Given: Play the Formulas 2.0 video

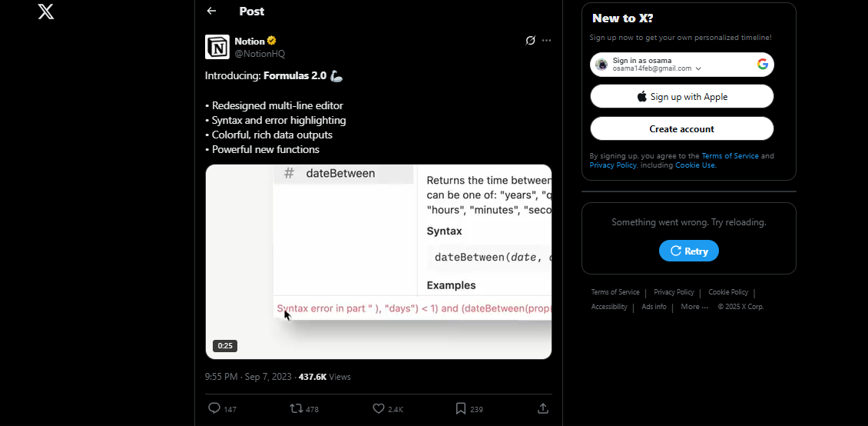Looking at the screenshot, I should 379,261.
